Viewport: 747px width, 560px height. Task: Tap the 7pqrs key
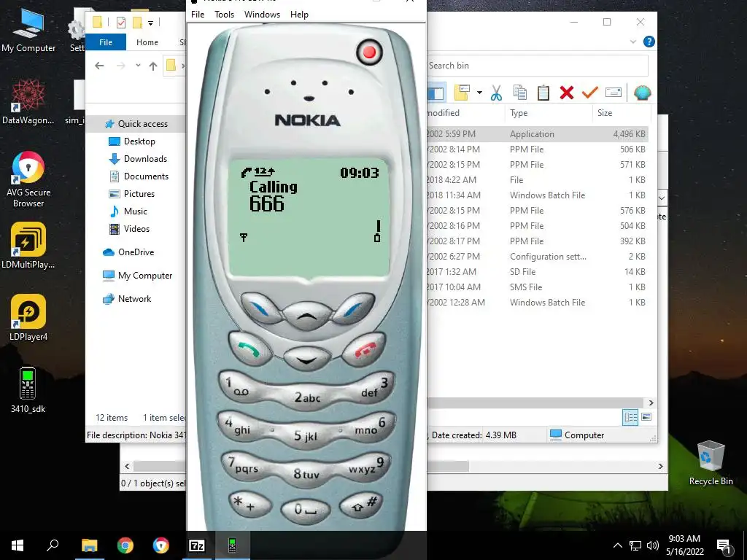[244, 465]
